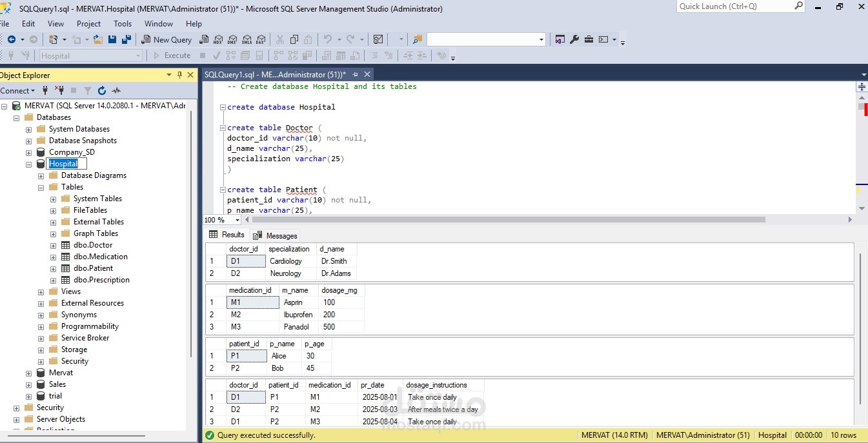Close the SQLQuery1.sql tab
This screenshot has width=868, height=443.
tap(367, 74)
